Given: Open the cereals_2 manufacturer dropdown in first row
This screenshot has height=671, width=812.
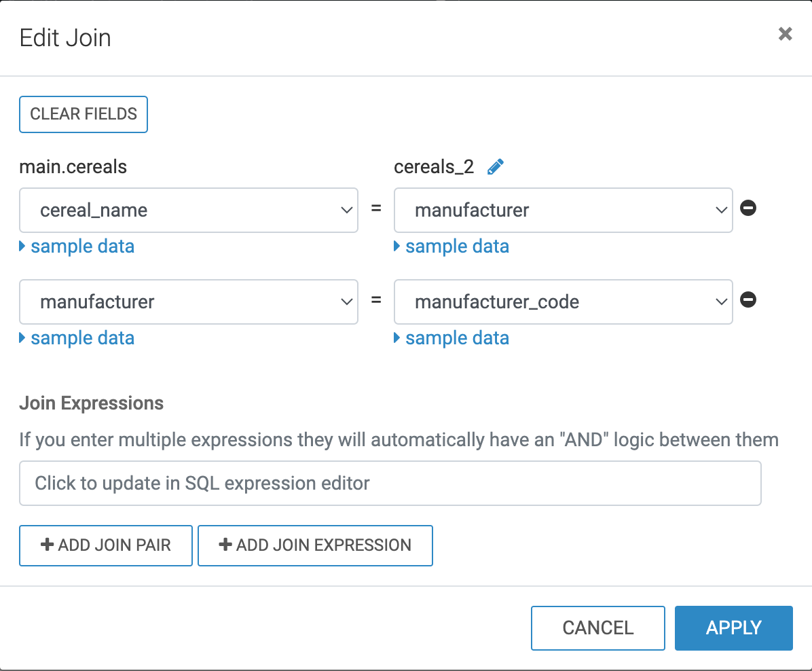Looking at the screenshot, I should tap(563, 211).
